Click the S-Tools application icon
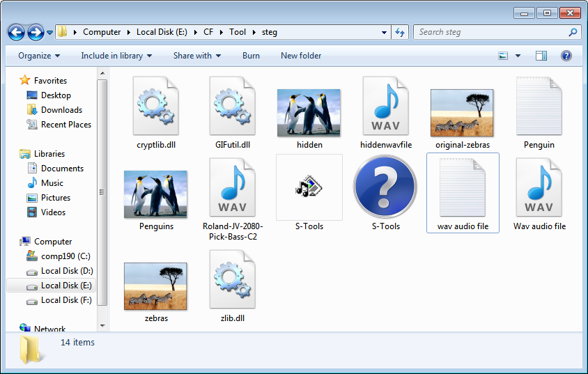 point(309,187)
